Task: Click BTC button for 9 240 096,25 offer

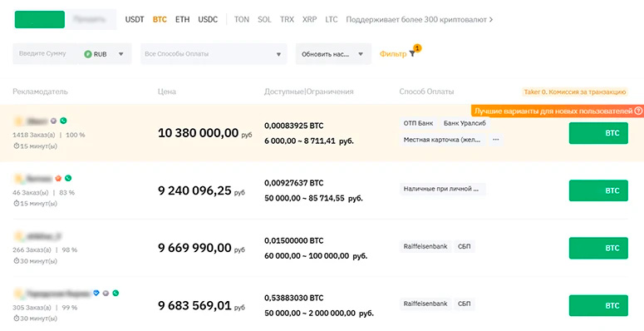Action: click(x=598, y=190)
